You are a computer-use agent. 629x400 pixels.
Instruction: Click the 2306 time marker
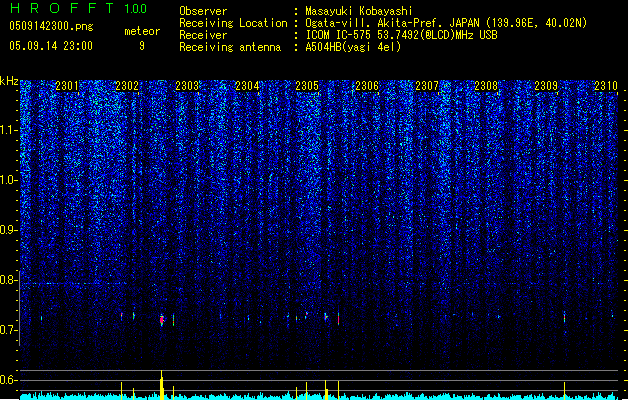(x=367, y=86)
